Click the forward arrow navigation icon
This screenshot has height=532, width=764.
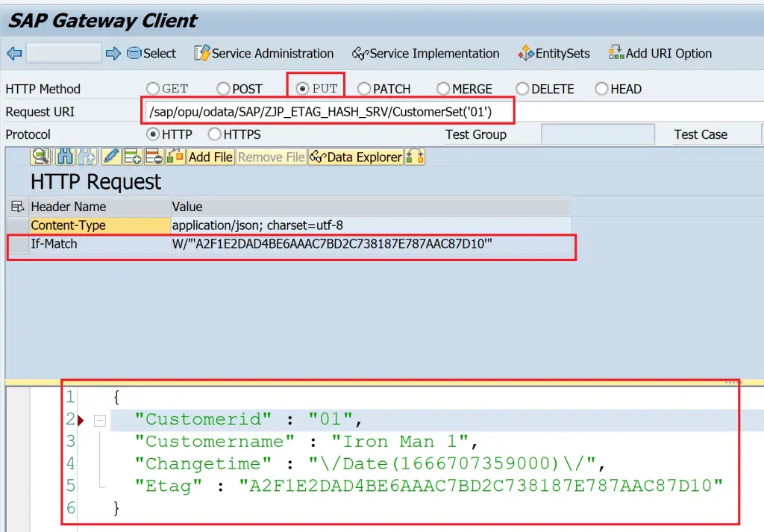click(x=113, y=53)
